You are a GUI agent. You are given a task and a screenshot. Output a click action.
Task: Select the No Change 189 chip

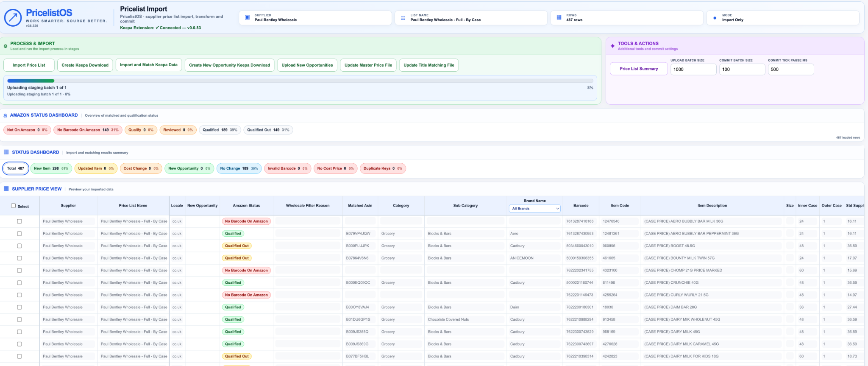tap(239, 168)
